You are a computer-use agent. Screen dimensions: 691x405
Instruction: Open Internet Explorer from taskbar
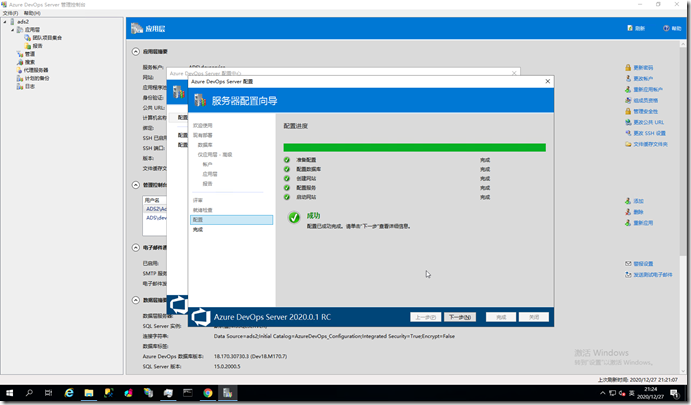coord(69,393)
